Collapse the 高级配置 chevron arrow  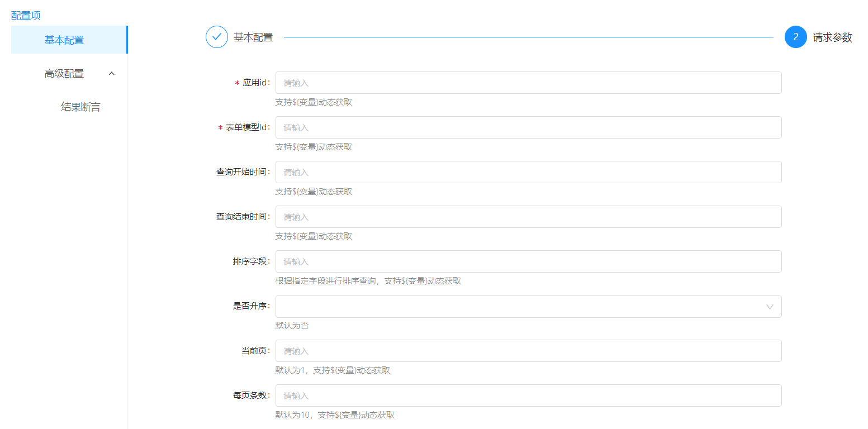pos(112,73)
